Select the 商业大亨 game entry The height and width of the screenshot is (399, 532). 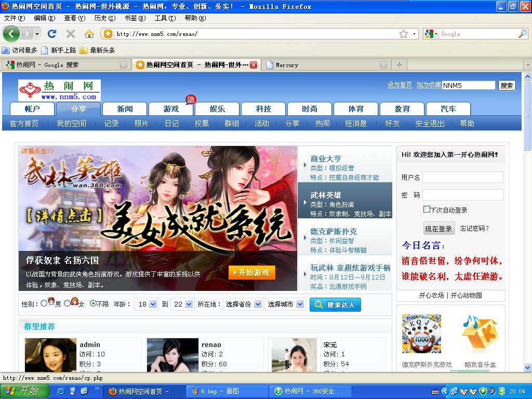pyautogui.click(x=345, y=164)
